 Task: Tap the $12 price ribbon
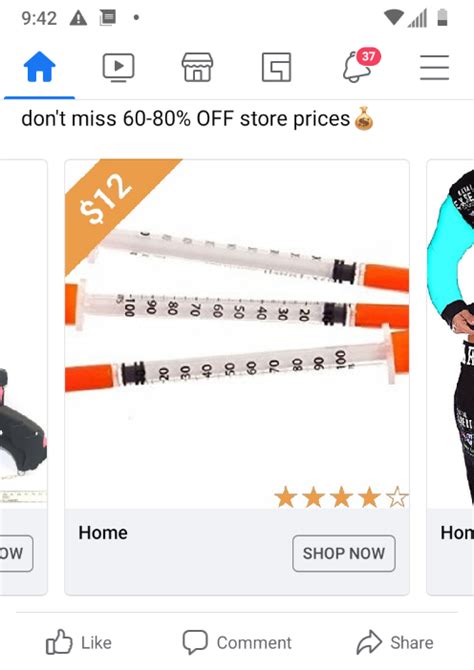pos(107,199)
